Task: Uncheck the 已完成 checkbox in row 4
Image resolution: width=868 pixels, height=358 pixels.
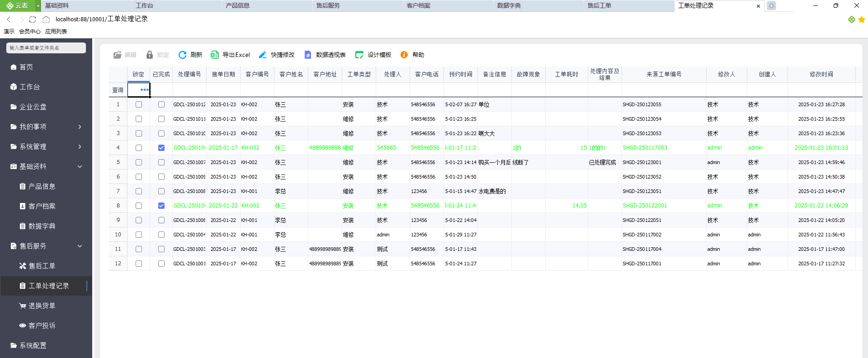Action: coord(161,148)
